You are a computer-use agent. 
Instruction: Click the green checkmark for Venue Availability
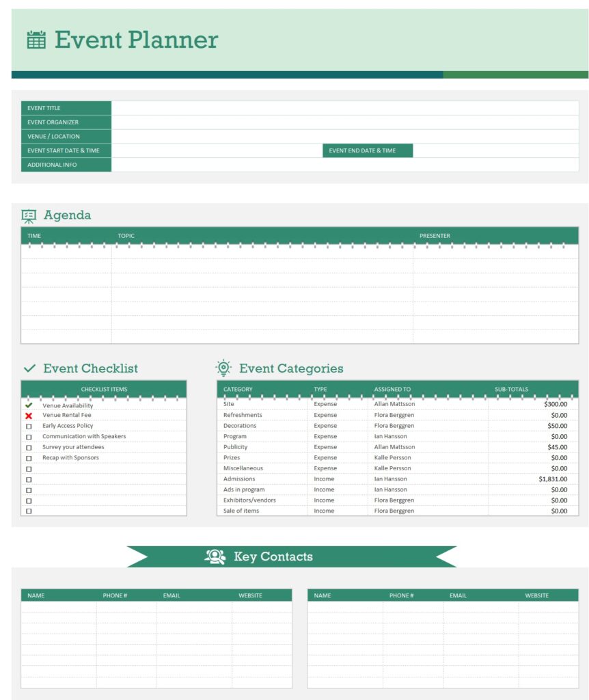(x=29, y=405)
